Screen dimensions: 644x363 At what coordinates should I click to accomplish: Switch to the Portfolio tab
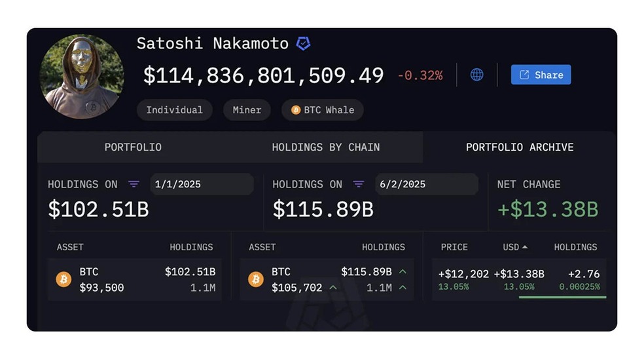click(133, 147)
